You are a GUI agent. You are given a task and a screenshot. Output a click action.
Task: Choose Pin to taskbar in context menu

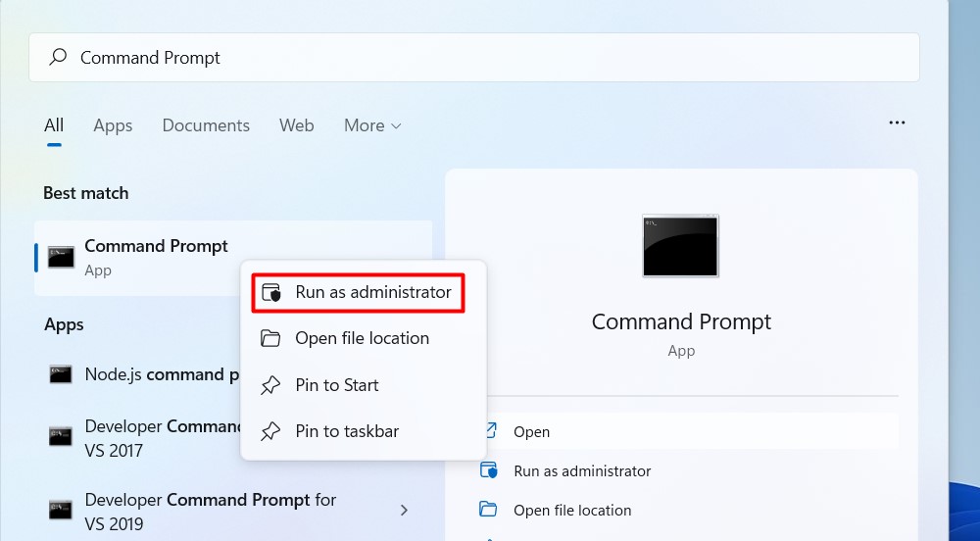(x=364, y=431)
